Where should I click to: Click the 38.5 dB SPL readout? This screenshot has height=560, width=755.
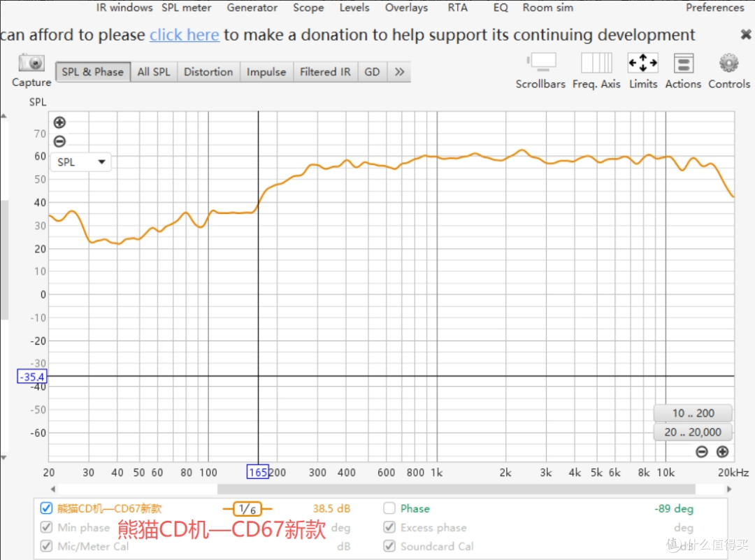click(331, 508)
